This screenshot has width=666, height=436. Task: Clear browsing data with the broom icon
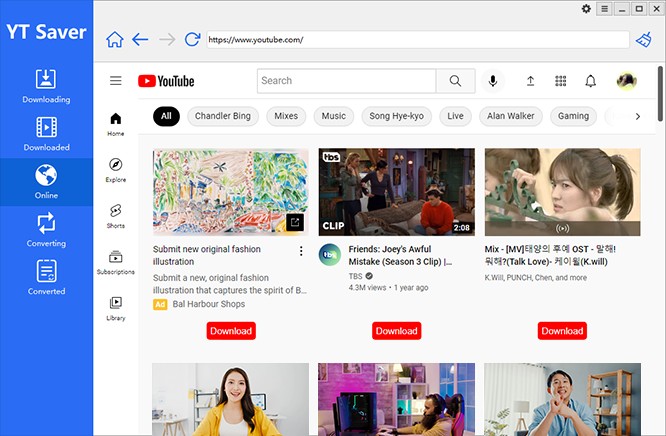(644, 40)
